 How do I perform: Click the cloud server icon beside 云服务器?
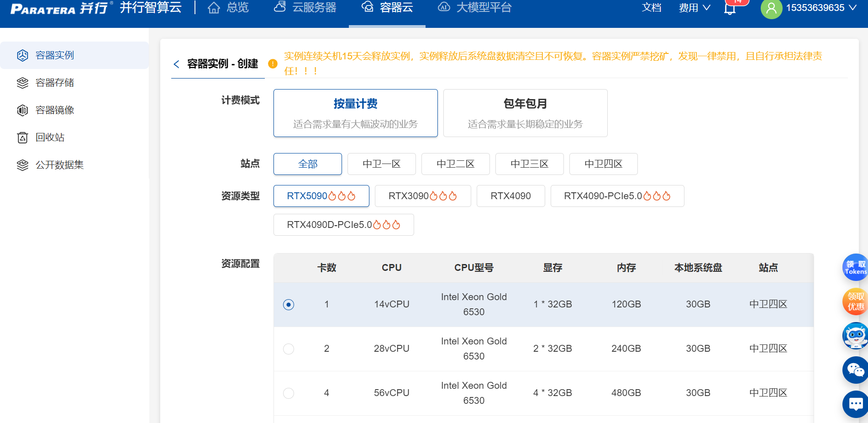(x=280, y=7)
